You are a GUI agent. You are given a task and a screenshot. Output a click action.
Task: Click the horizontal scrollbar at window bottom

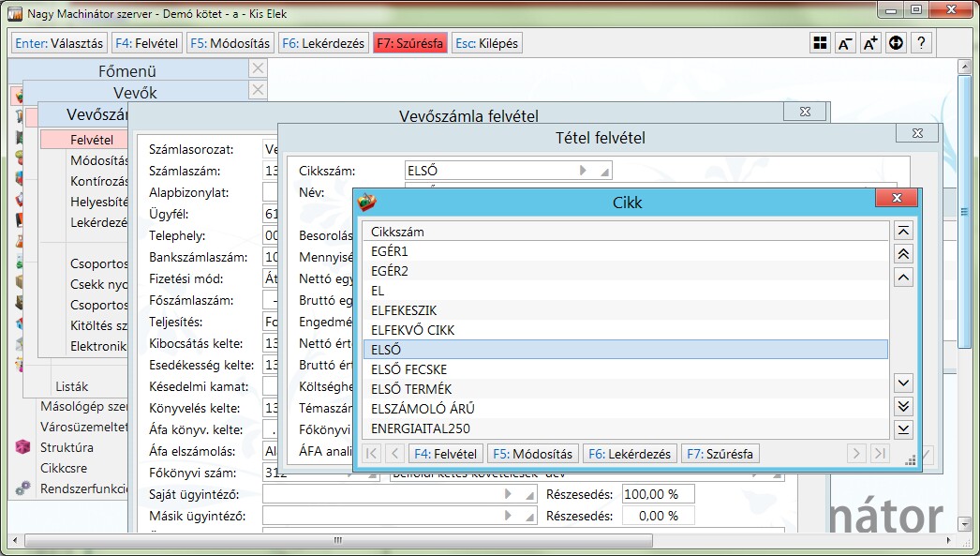[x=468, y=541]
